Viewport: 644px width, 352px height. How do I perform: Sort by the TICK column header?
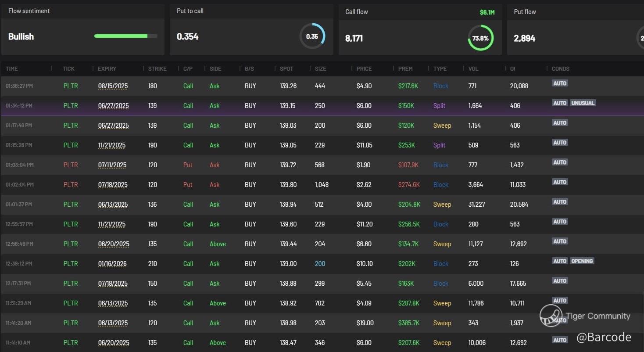click(x=69, y=69)
